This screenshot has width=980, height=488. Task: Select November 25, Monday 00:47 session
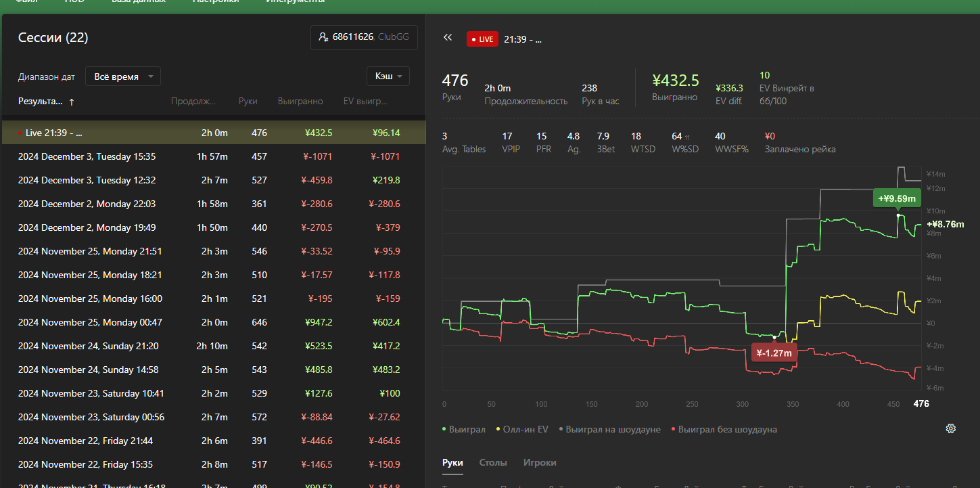pos(214,322)
